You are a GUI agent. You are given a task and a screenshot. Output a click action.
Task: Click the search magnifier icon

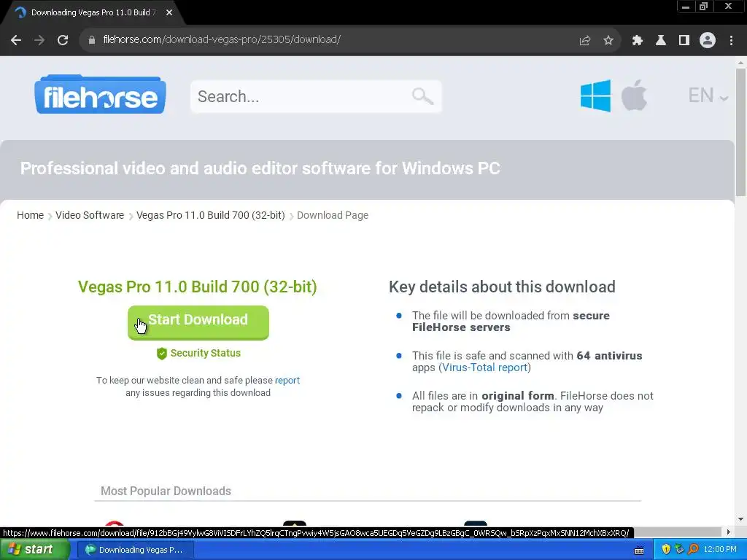(x=422, y=96)
